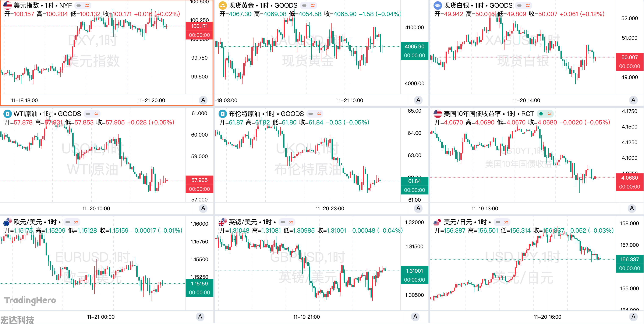Click the silver icon beside 现货白银
This screenshot has width=644, height=324.
coord(438,5)
